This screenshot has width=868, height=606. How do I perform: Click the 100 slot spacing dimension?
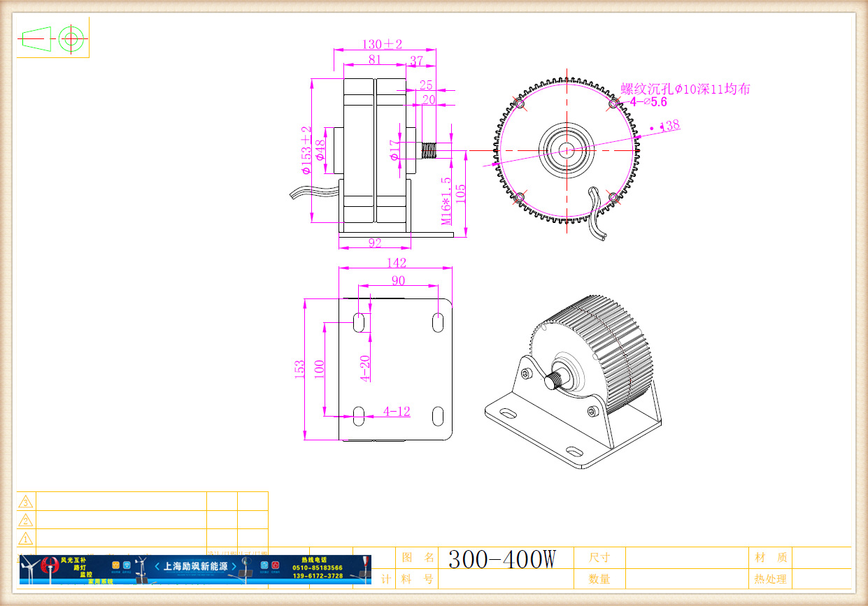coord(320,369)
